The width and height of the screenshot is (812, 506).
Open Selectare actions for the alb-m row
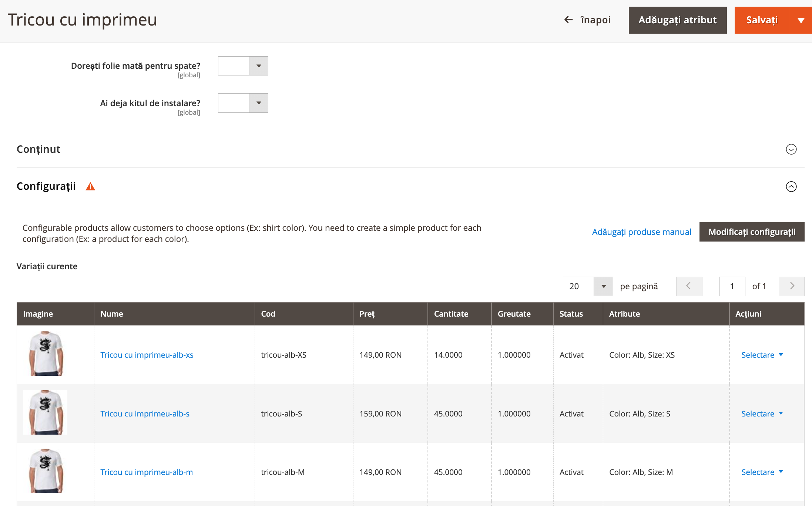point(762,472)
